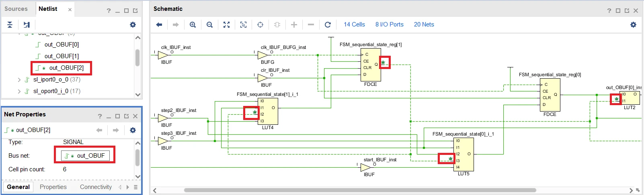Click the 8 I/O Ports link
This screenshot has width=644, height=195.
click(x=390, y=24)
